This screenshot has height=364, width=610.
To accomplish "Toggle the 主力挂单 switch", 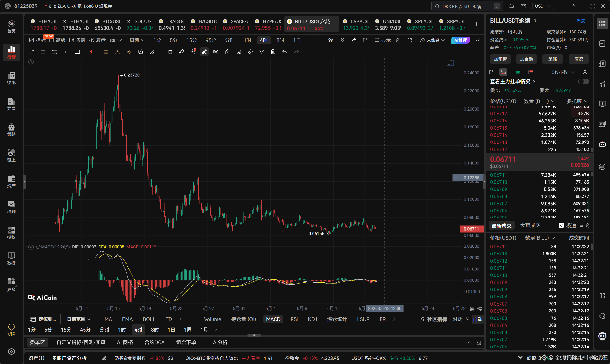I will pos(583,81).
